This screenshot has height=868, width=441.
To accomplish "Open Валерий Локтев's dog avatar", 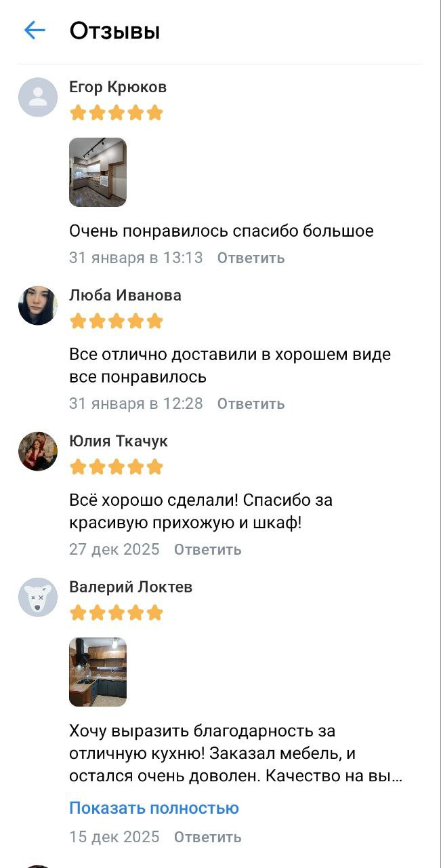I will click(38, 597).
